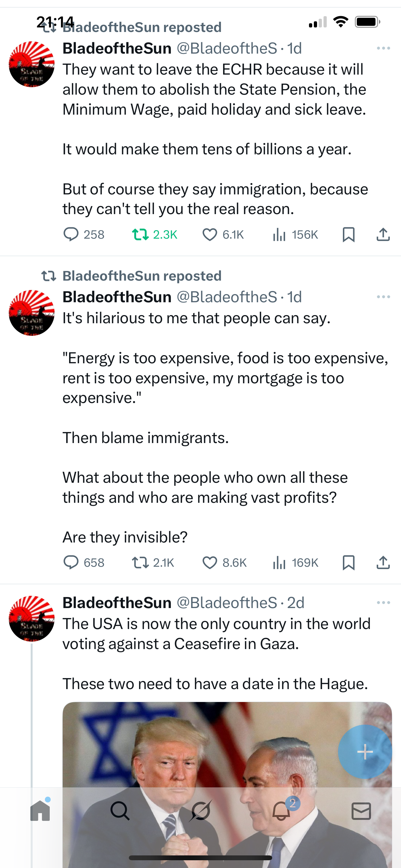Open more options on 'It's hilarious' post
401x868 pixels.
click(383, 297)
